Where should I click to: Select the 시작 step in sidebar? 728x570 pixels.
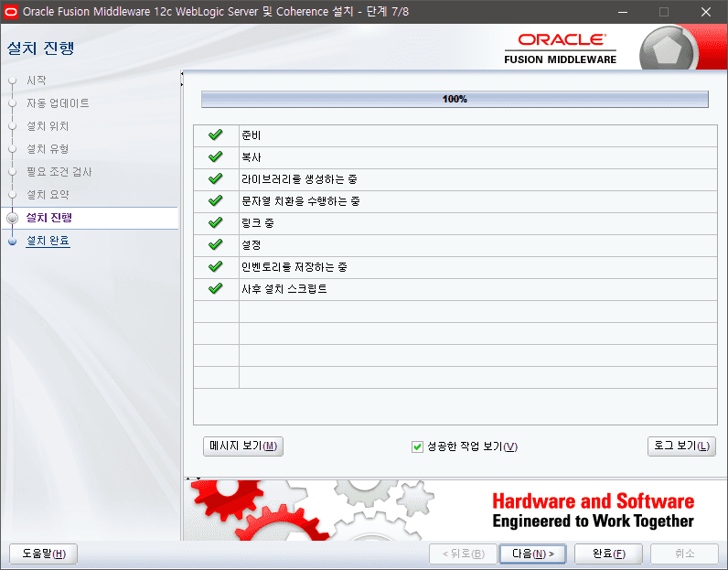[37, 81]
